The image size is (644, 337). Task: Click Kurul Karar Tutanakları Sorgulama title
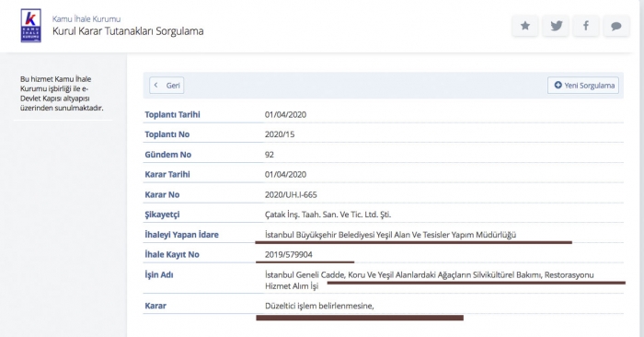coord(128,31)
